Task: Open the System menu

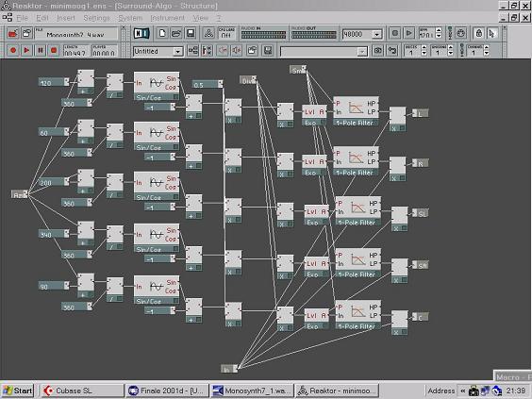Action: pyautogui.click(x=130, y=18)
